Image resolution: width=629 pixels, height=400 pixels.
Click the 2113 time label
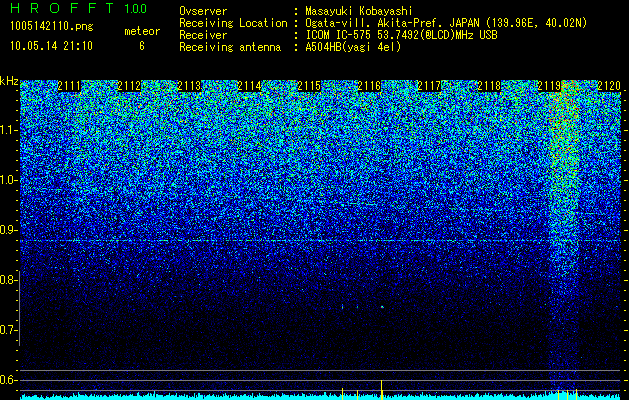click(189, 86)
